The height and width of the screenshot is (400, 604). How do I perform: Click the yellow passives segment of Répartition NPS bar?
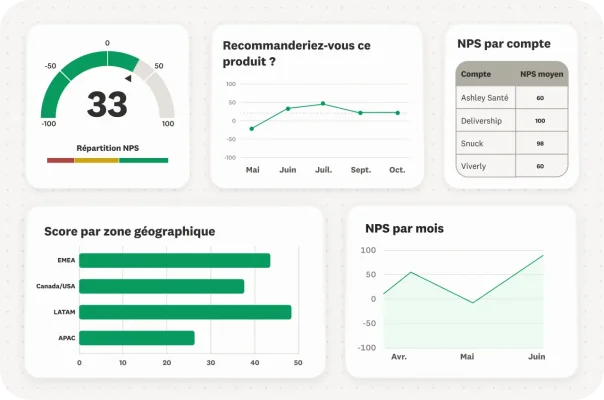pyautogui.click(x=96, y=160)
